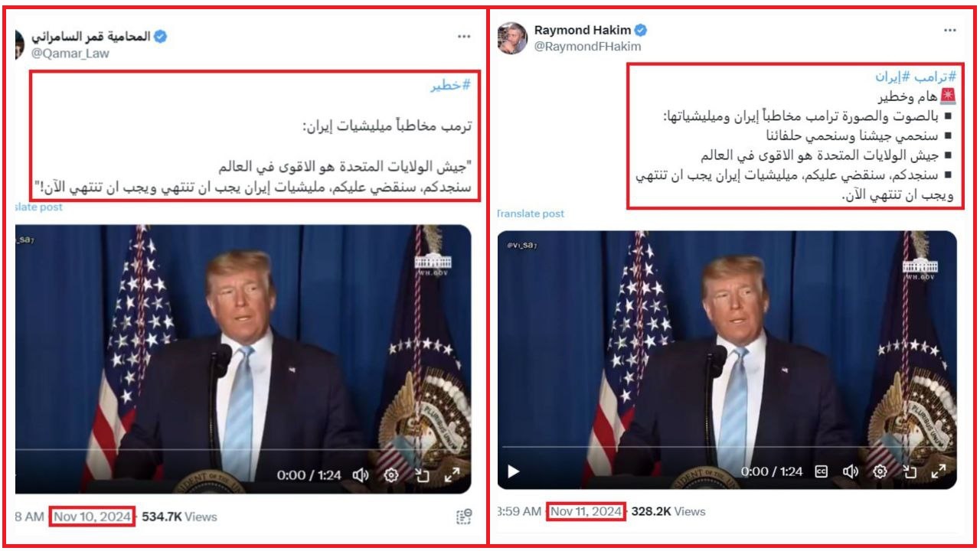Open more options on Raymond Hakim post

coord(949,31)
